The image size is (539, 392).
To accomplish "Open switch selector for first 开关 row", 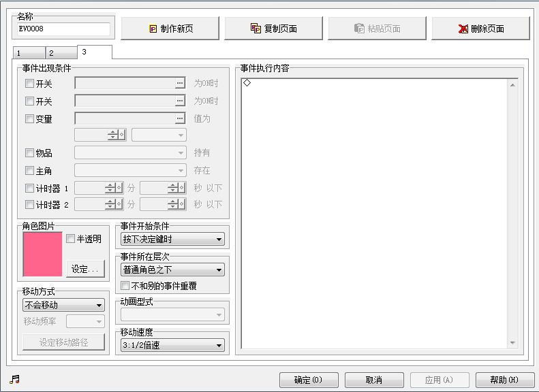I will tap(180, 83).
